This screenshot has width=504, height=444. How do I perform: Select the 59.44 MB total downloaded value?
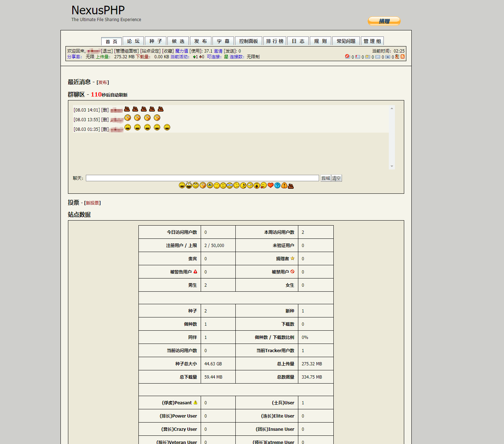pyautogui.click(x=214, y=377)
